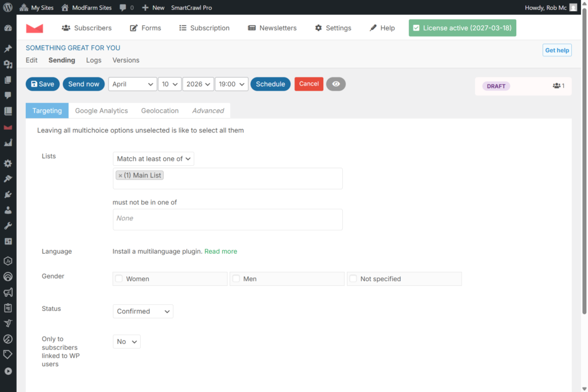The image size is (588, 392).
Task: Click the user avatar next to Howdy
Action: (x=573, y=7)
